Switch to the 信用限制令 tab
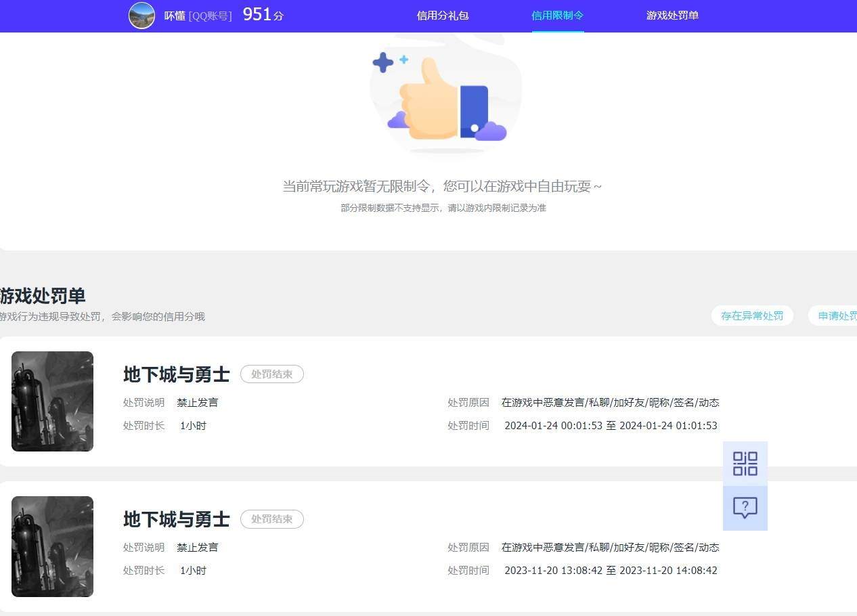857x616 pixels. coord(558,16)
